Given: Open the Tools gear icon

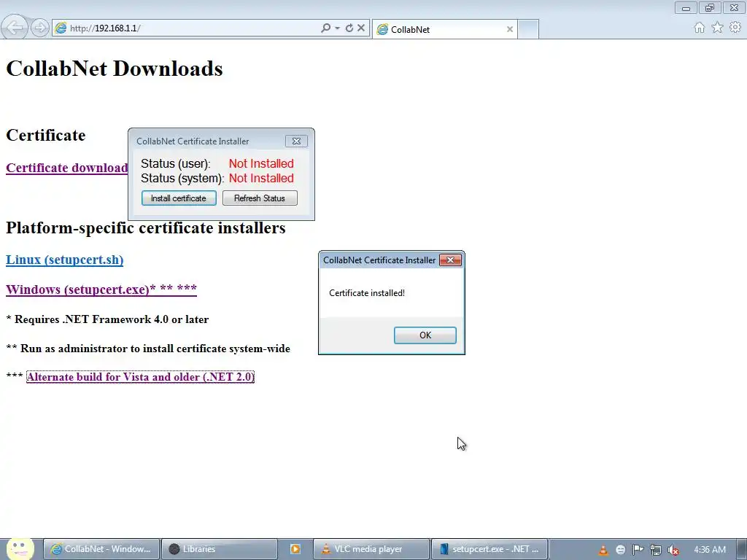Looking at the screenshot, I should click(x=735, y=28).
